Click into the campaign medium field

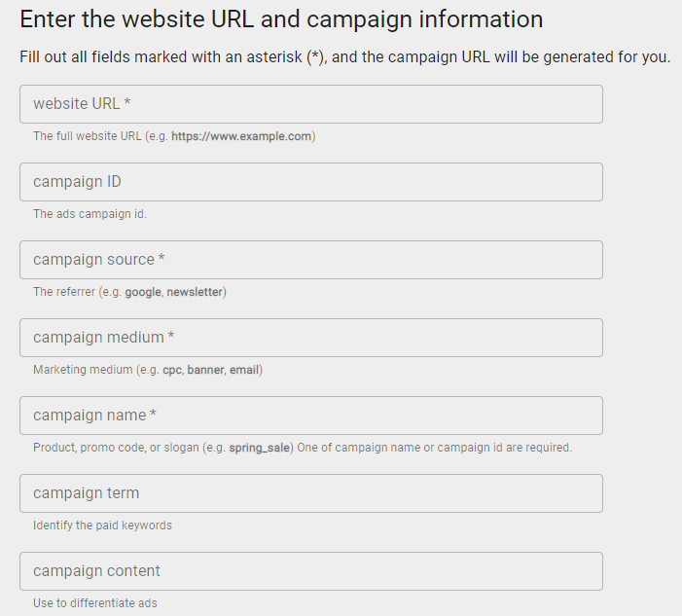pyautogui.click(x=311, y=338)
